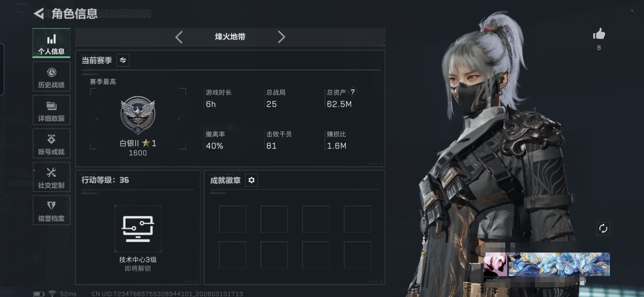Select the 详细数据 folder icon
Image resolution: width=644 pixels, height=297 pixels.
pos(51,106)
